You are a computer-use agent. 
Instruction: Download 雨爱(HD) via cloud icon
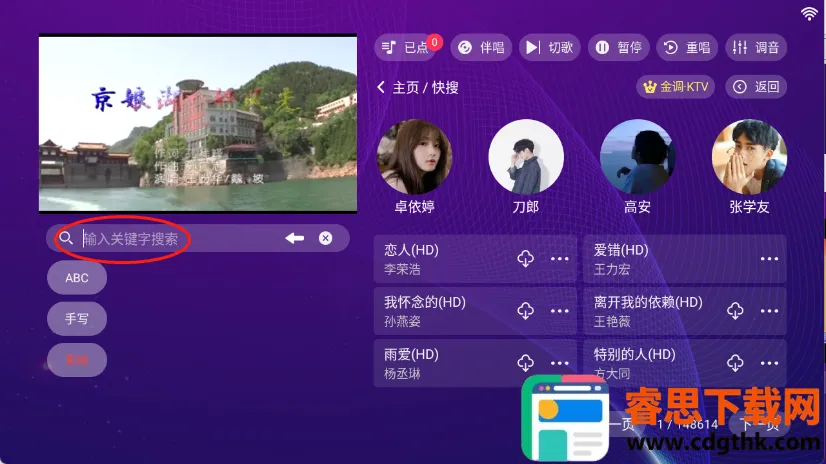point(525,363)
